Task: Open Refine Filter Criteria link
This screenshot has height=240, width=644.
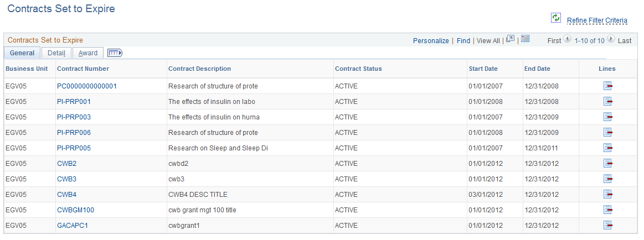Action: pyautogui.click(x=597, y=20)
